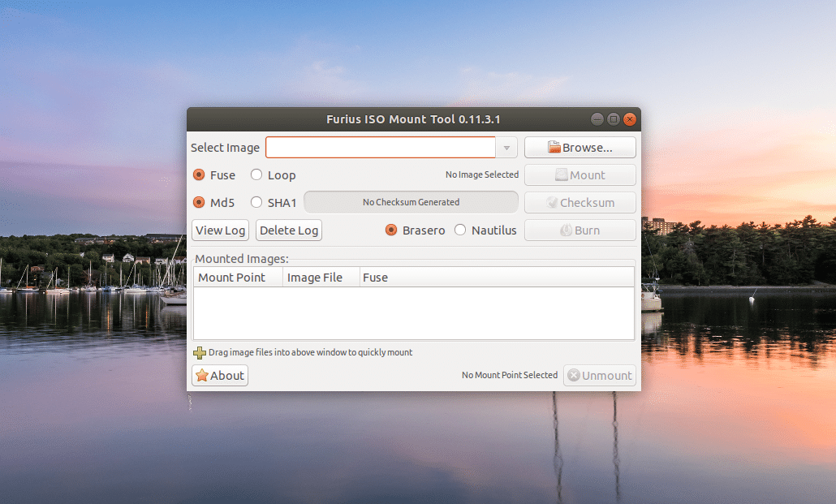Click the disc icon on the Mount button
Image resolution: width=836 pixels, height=504 pixels.
(x=562, y=174)
